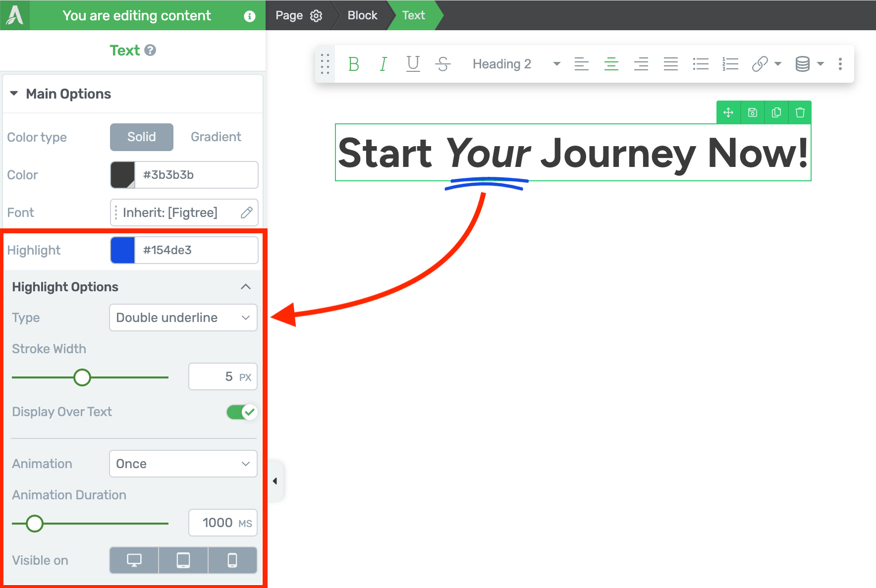Screen dimensions: 876x588
Task: Delete the text block via trash icon
Action: click(800, 112)
